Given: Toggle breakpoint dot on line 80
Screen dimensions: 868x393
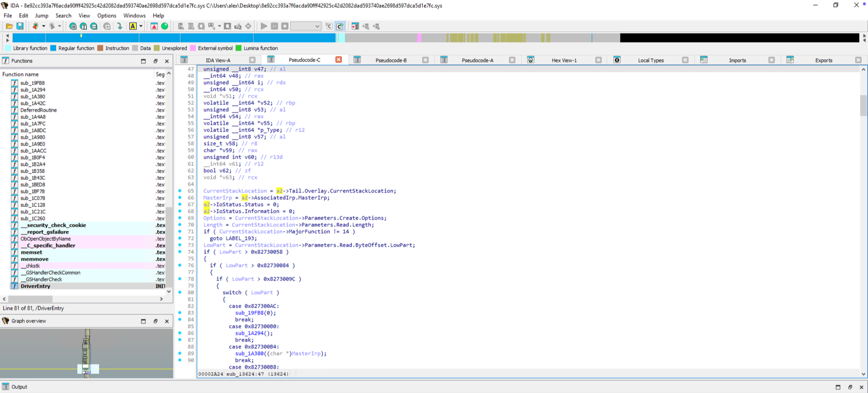Looking at the screenshot, I should (179, 292).
